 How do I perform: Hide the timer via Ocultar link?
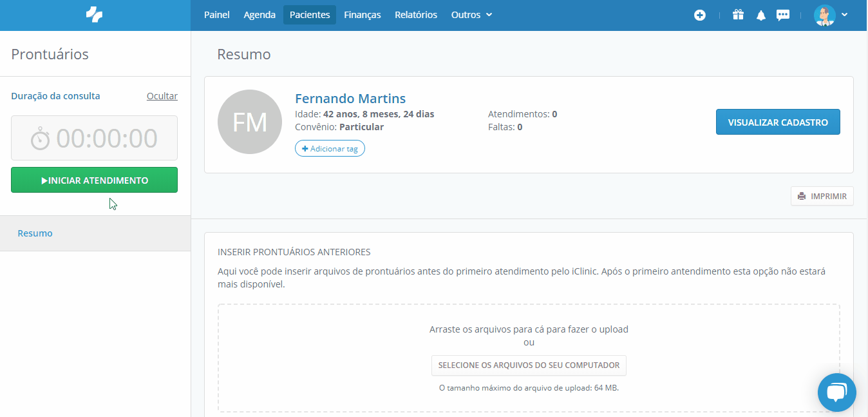point(162,96)
